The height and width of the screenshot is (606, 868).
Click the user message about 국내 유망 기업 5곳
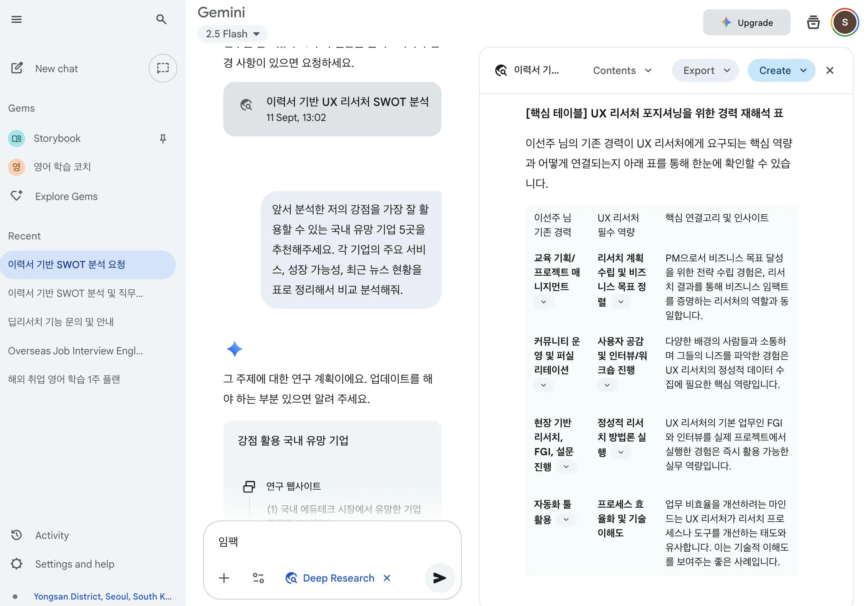(351, 250)
